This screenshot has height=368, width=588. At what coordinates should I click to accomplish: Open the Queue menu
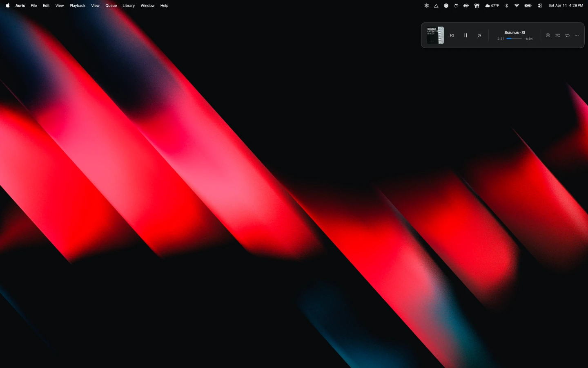[111, 6]
